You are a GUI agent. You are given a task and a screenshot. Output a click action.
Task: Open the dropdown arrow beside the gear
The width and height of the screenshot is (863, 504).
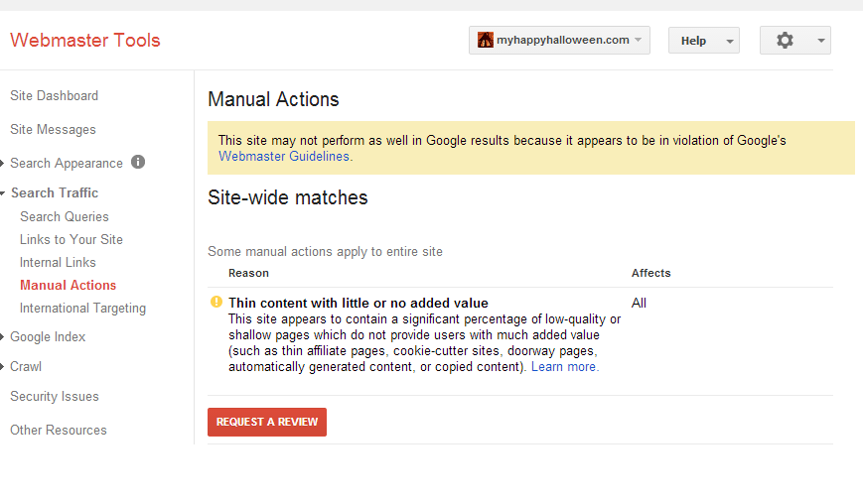pos(820,41)
